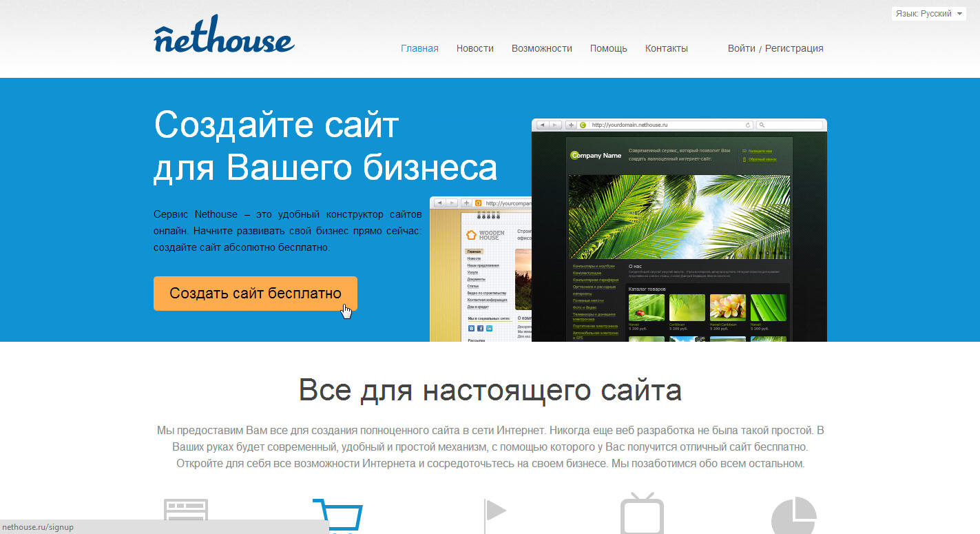Image resolution: width=980 pixels, height=534 pixels.
Task: Open the Помощь page
Action: (609, 48)
